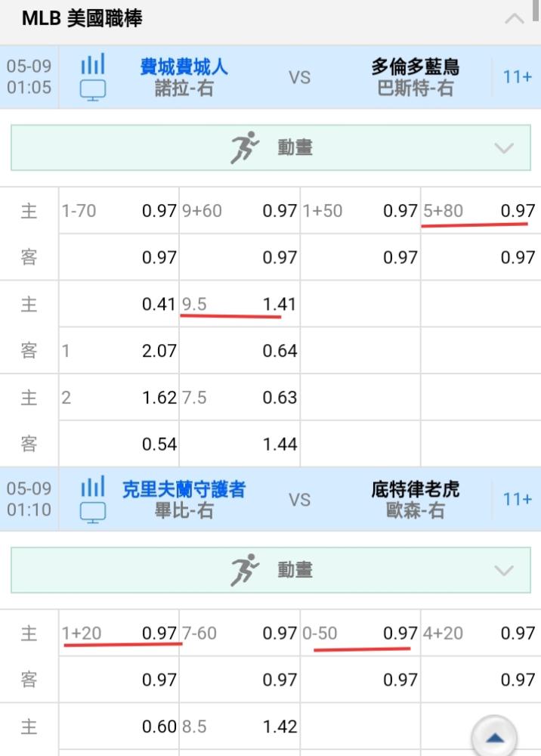Tap the 05-09 01:05 game time

(29, 76)
